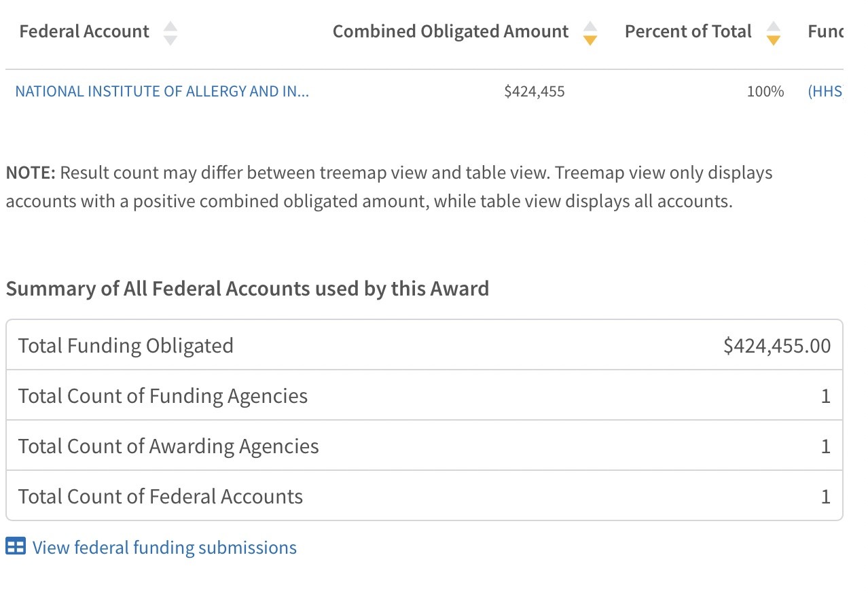
Task: Open National Institute of Allergy account link
Action: [162, 91]
